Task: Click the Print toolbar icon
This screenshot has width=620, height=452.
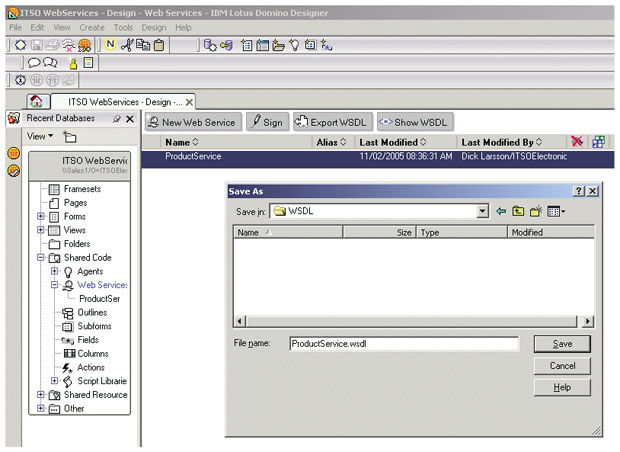Action: click(52, 45)
